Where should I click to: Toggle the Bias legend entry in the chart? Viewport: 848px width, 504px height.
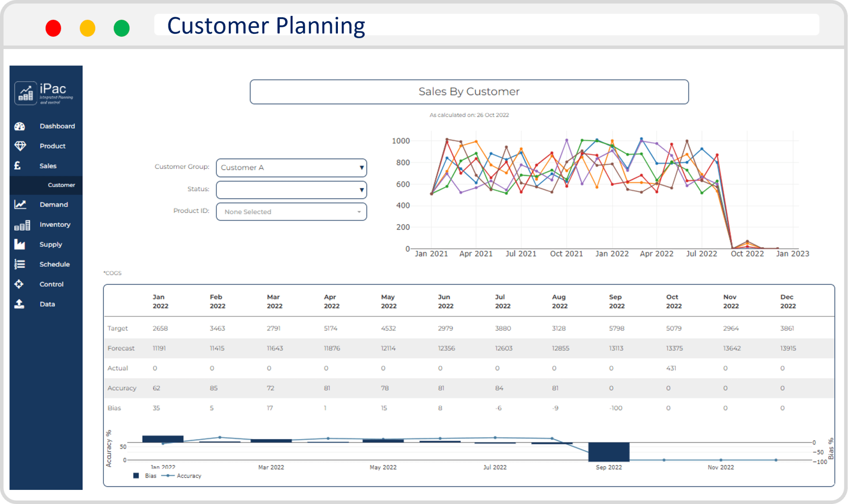(145, 476)
